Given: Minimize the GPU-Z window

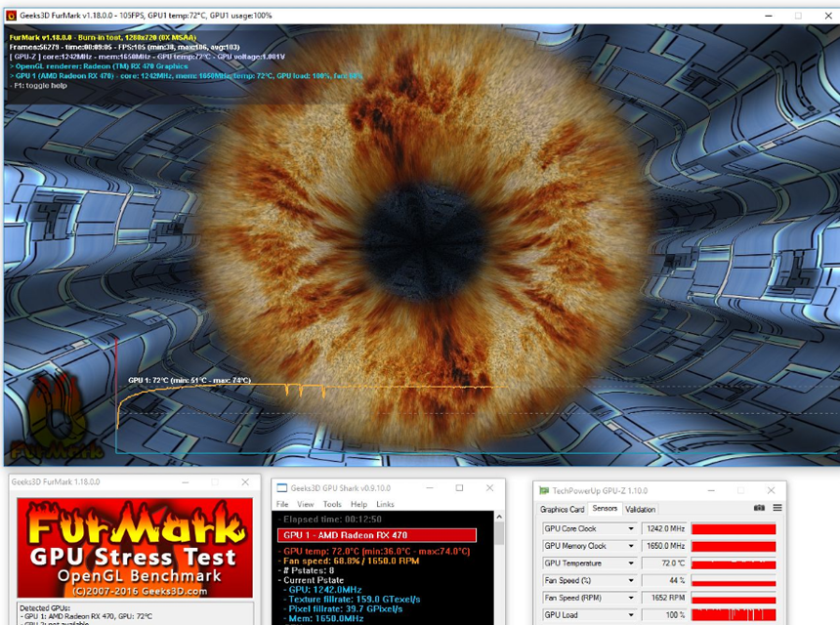Looking at the screenshot, I should (711, 490).
